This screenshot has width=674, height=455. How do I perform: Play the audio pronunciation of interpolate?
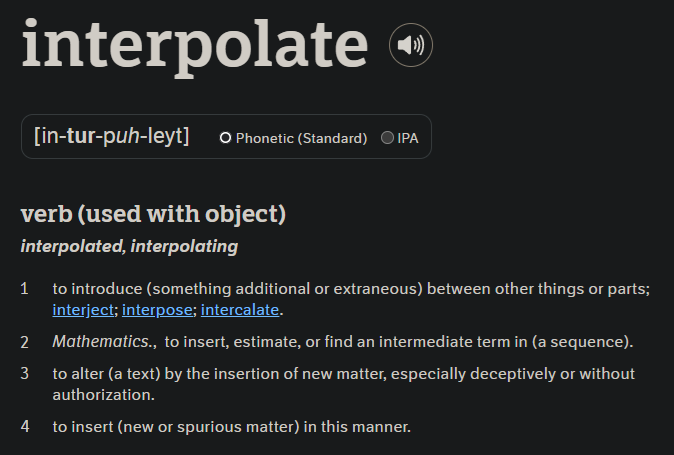pyautogui.click(x=410, y=45)
